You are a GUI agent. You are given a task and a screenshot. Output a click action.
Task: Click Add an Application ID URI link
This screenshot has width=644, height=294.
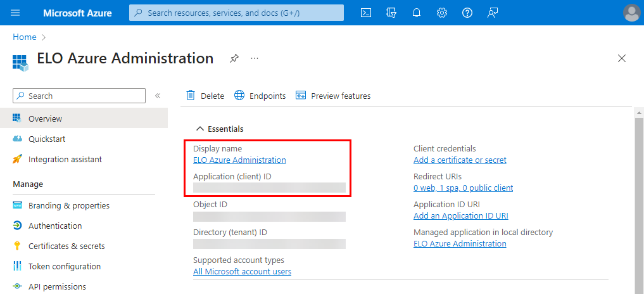point(461,216)
